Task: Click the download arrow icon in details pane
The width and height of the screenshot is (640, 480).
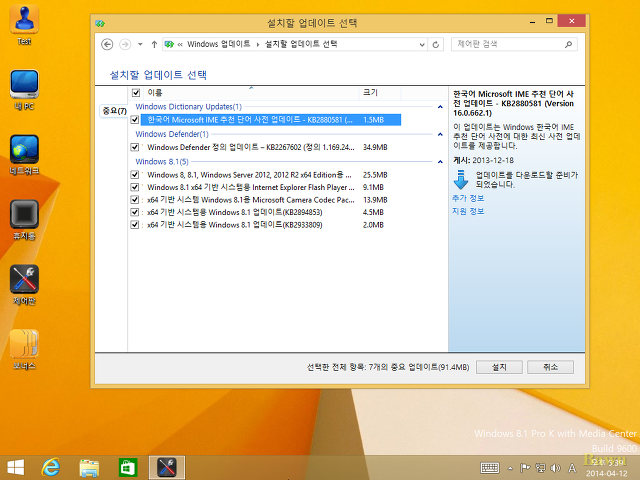Action: click(461, 180)
